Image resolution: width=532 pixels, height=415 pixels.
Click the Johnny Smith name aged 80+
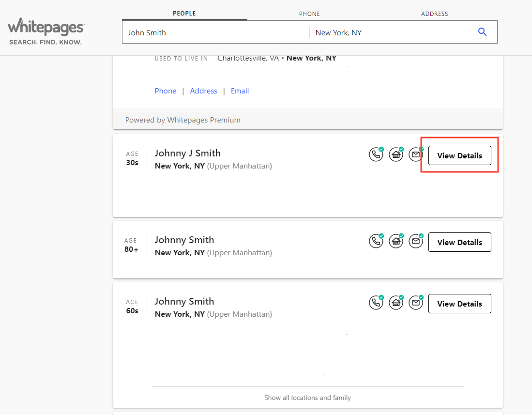tap(184, 240)
